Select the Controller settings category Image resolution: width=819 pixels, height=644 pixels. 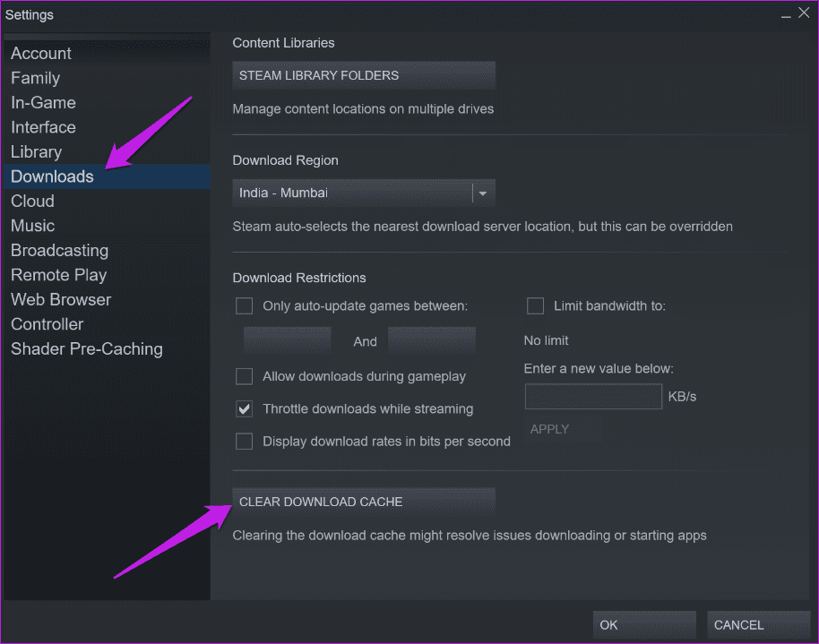pos(47,323)
